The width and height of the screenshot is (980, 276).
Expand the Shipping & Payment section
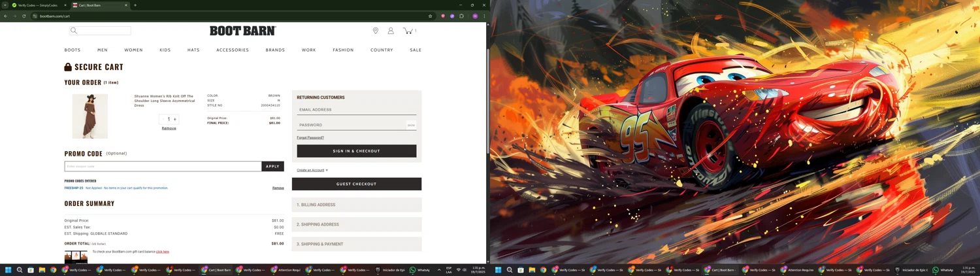coord(356,244)
